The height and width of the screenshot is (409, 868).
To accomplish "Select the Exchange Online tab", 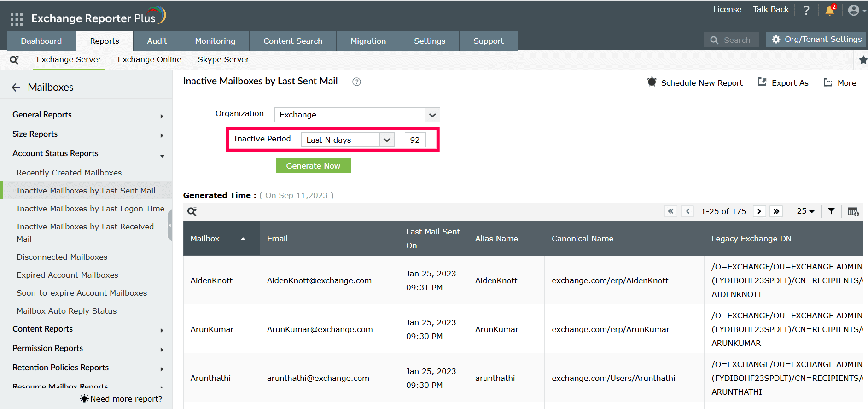I will pos(149,60).
